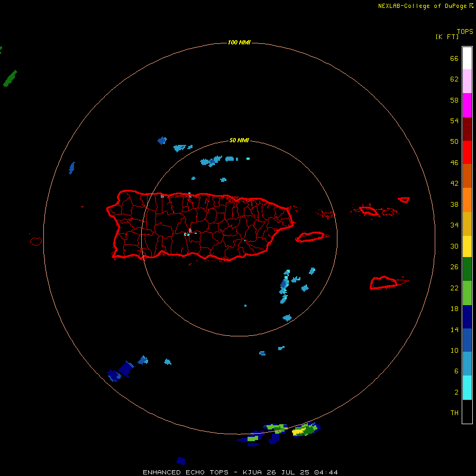Image resolution: width=476 pixels, height=476 pixels.
Task: Choose the yellow legend swatch
Action: click(467, 246)
